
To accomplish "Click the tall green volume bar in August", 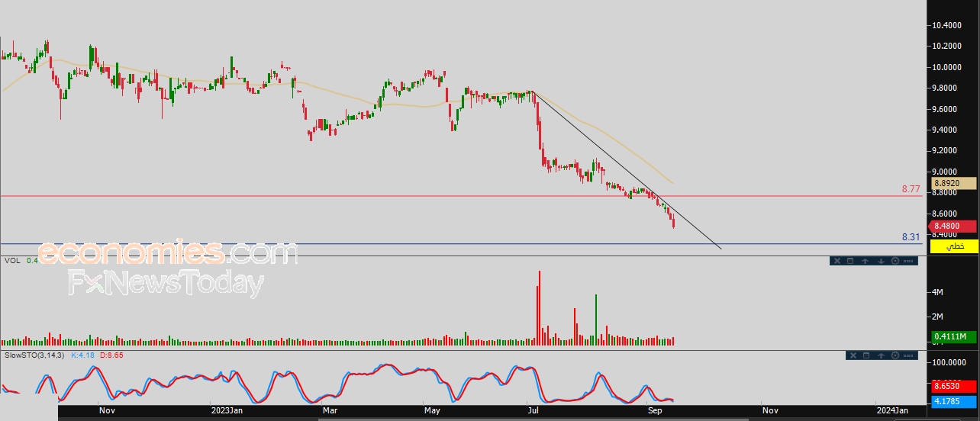I will pyautogui.click(x=595, y=320).
